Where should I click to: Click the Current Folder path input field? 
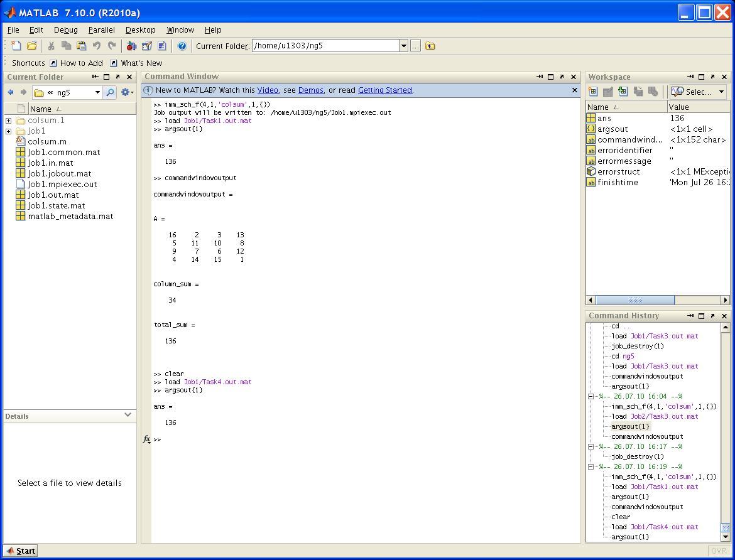(326, 46)
